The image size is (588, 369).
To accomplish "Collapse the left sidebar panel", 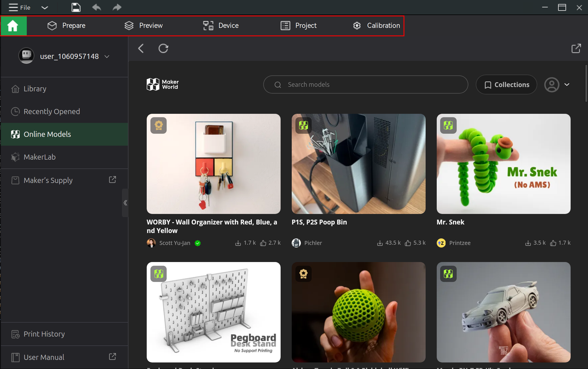I will coord(125,203).
